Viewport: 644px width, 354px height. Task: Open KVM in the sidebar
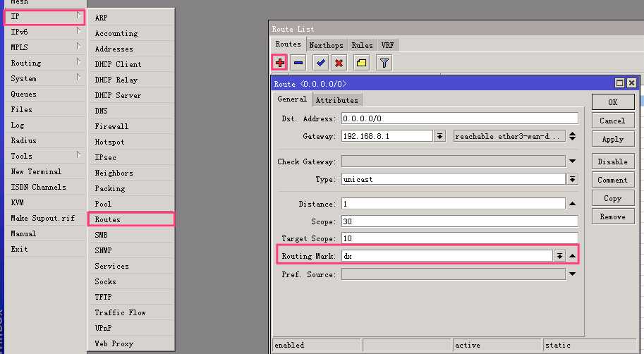[x=44, y=202]
